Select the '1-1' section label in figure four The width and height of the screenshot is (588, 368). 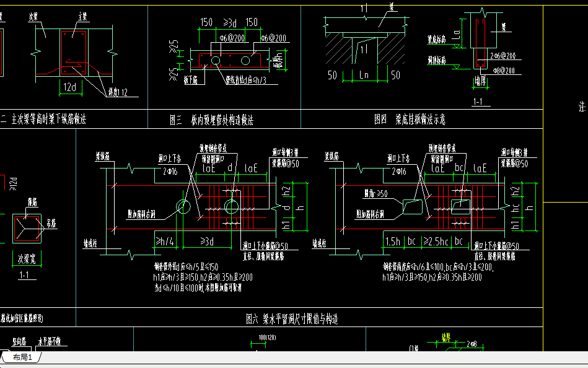coord(478,101)
